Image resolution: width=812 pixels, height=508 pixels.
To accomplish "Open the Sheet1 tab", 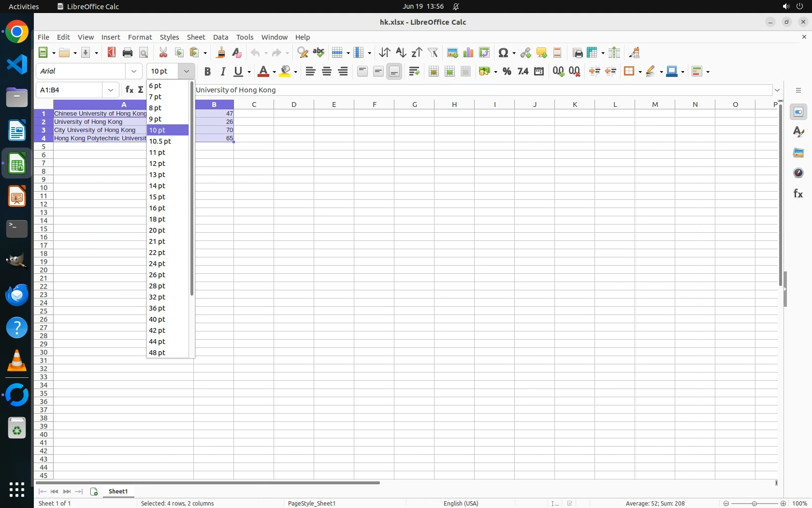I will (118, 492).
